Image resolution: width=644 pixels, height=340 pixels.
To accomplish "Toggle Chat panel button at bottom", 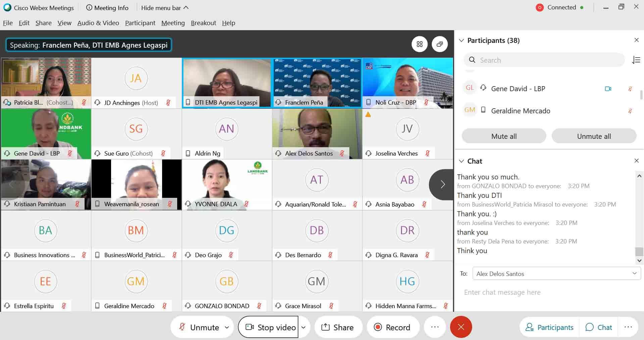I will coord(599,327).
